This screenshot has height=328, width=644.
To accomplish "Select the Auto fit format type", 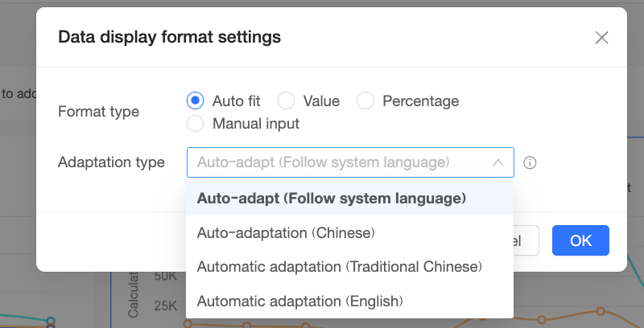I will point(195,100).
